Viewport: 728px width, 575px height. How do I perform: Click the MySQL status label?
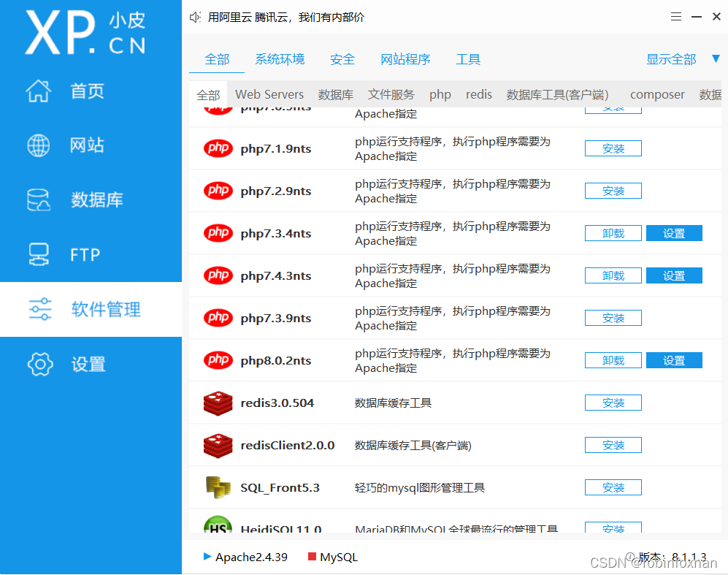click(x=339, y=557)
